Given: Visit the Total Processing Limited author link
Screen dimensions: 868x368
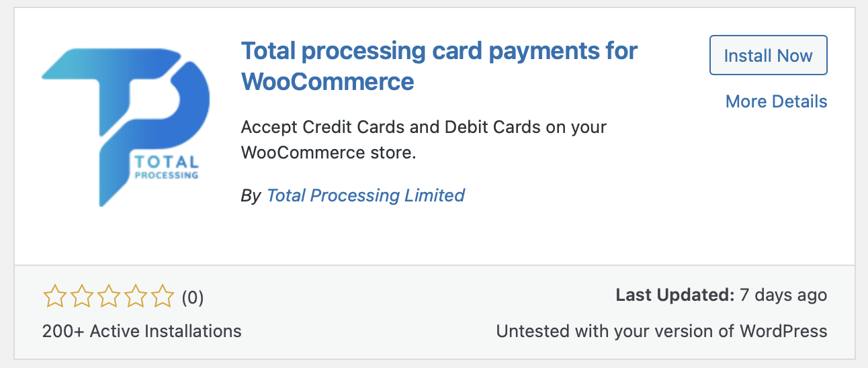Looking at the screenshot, I should click(365, 195).
